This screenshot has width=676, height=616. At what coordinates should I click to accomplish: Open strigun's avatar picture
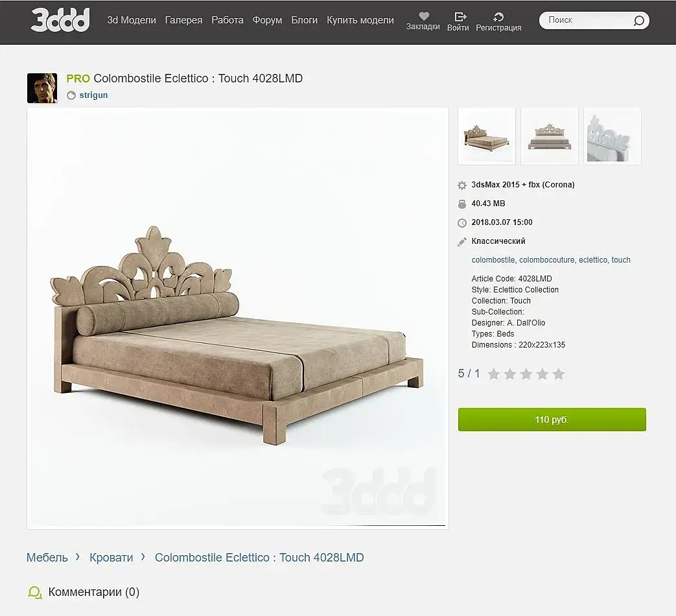(42, 88)
